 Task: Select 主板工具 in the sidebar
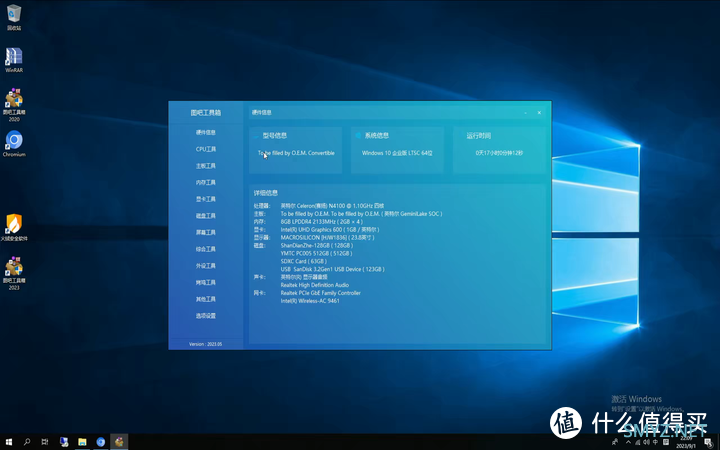click(x=206, y=166)
